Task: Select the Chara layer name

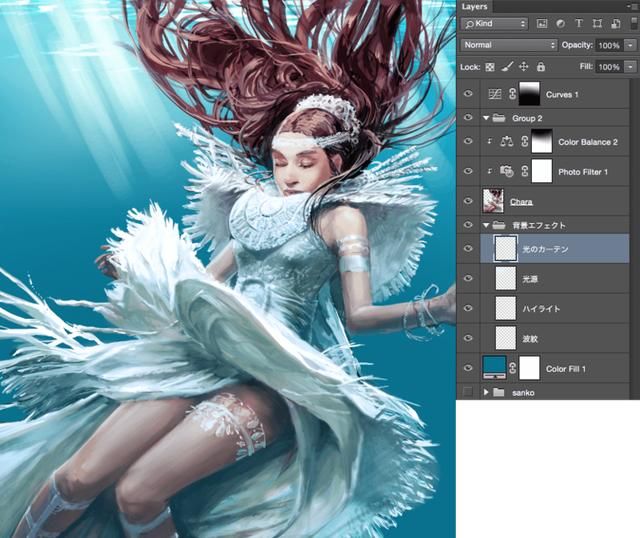Action: point(521,202)
